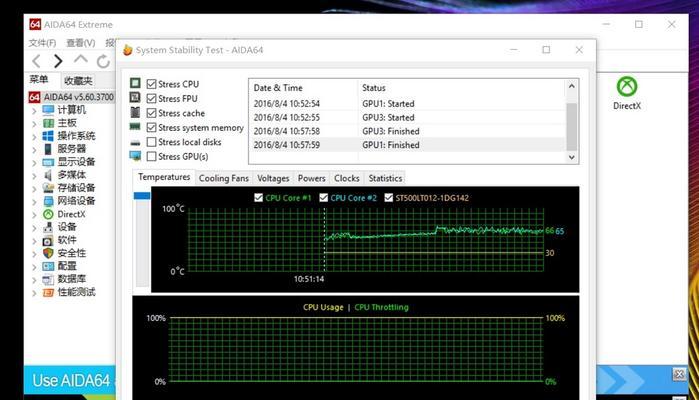Screen dimensions: 699x400
Task: Click the back navigation arrow in AIDA64 toolbar
Action: (36, 61)
